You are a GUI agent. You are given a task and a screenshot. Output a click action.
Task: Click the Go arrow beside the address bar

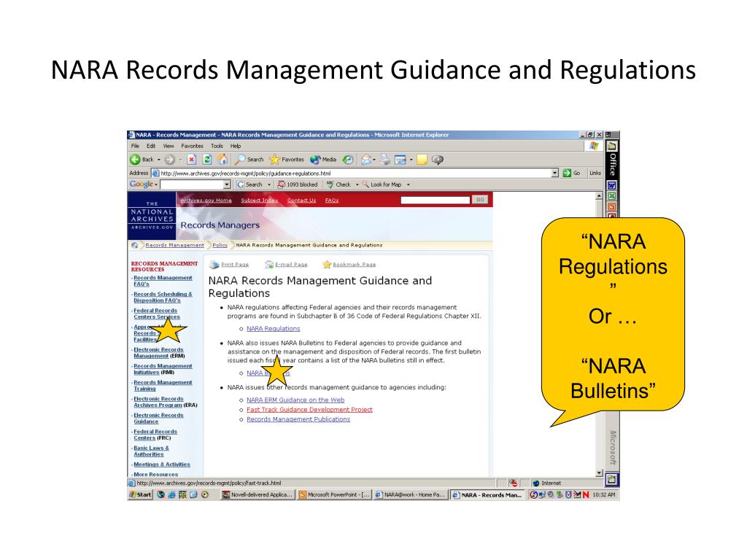tap(571, 173)
